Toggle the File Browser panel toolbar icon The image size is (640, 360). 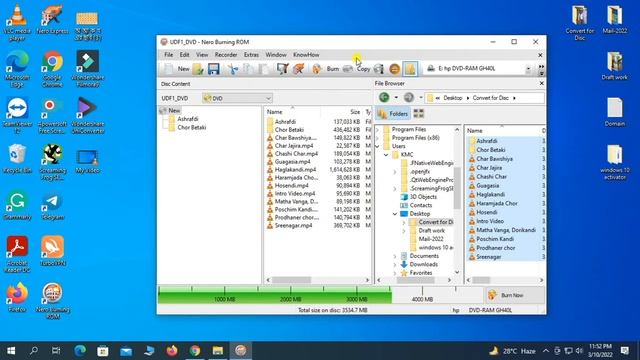click(x=410, y=69)
